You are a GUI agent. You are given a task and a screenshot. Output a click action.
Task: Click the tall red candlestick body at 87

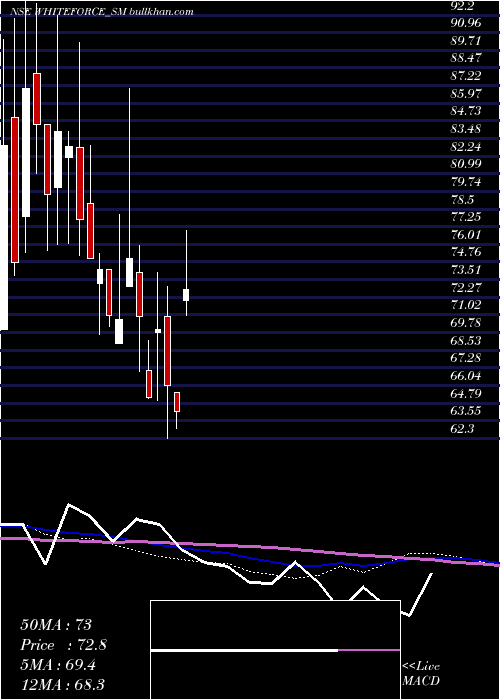pyautogui.click(x=37, y=99)
